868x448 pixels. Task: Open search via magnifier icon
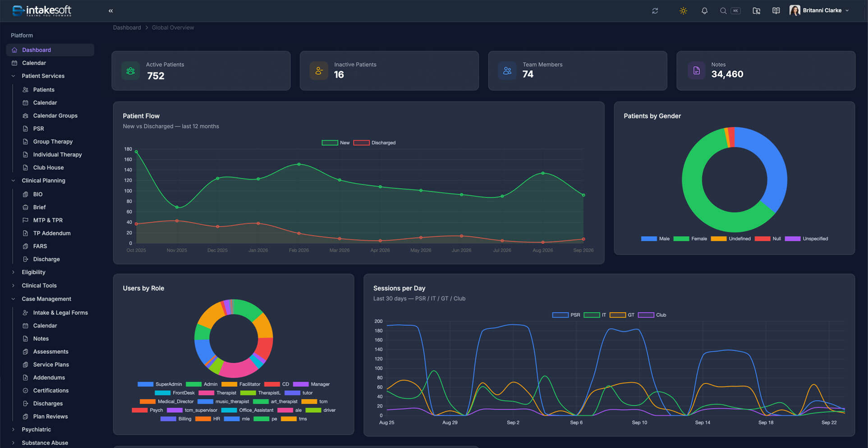723,11
